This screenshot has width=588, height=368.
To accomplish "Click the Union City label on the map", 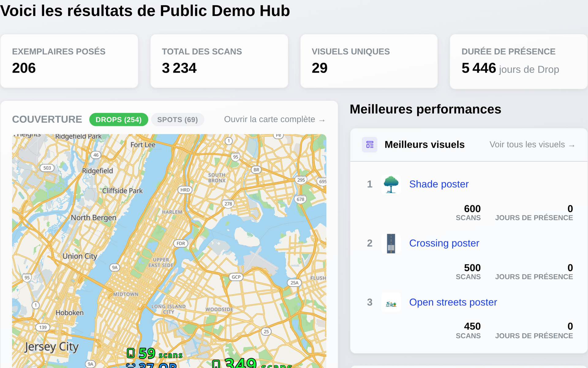I will pyautogui.click(x=80, y=256).
